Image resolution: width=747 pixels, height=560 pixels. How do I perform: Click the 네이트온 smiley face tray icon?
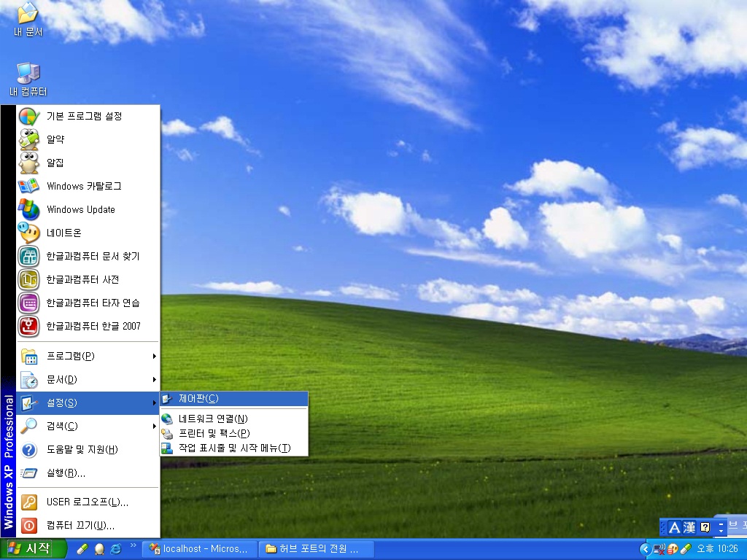(673, 550)
